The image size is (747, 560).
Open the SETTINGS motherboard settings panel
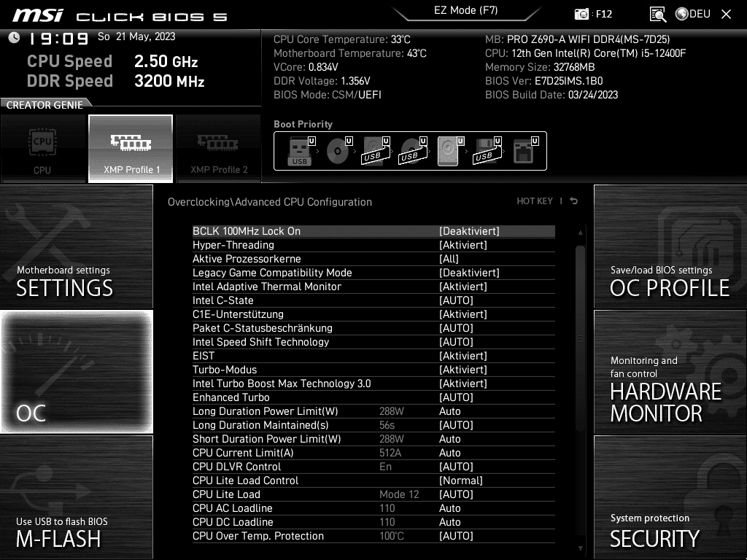(76, 246)
